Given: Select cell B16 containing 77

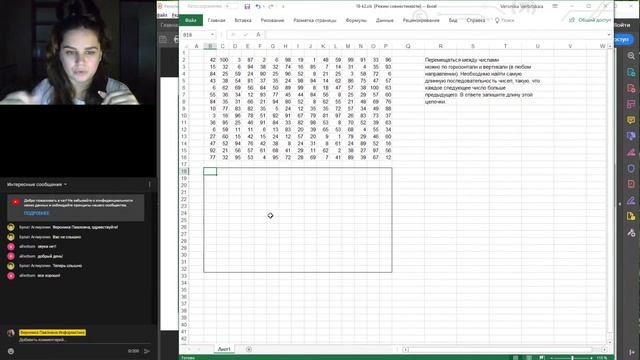Looking at the screenshot, I should pos(210,157).
